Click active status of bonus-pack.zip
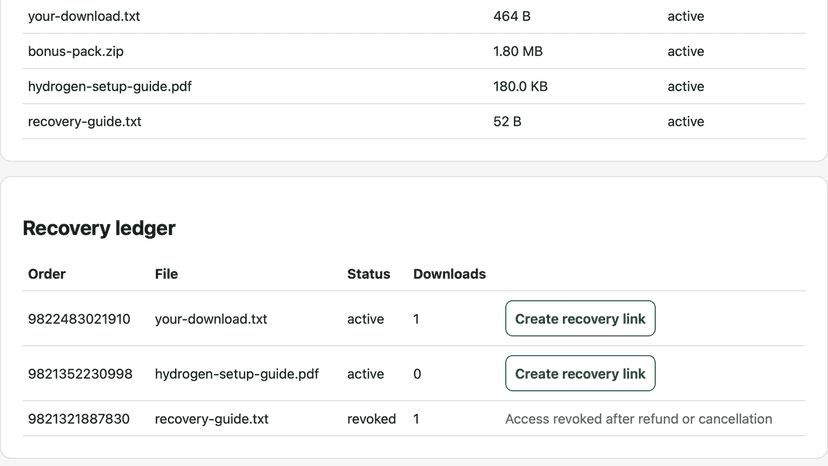This screenshot has height=466, width=828. pos(685,51)
